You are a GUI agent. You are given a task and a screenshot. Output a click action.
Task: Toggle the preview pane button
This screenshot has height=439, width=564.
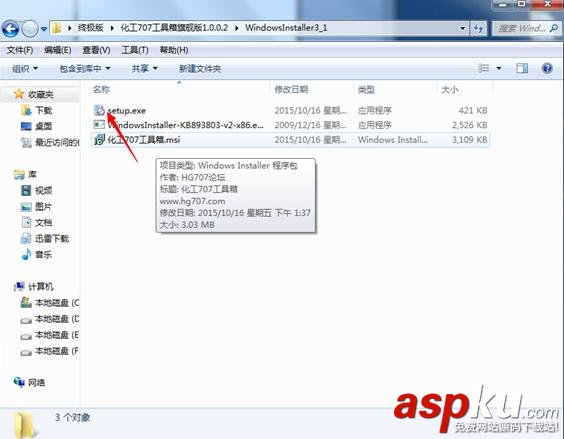click(522, 68)
